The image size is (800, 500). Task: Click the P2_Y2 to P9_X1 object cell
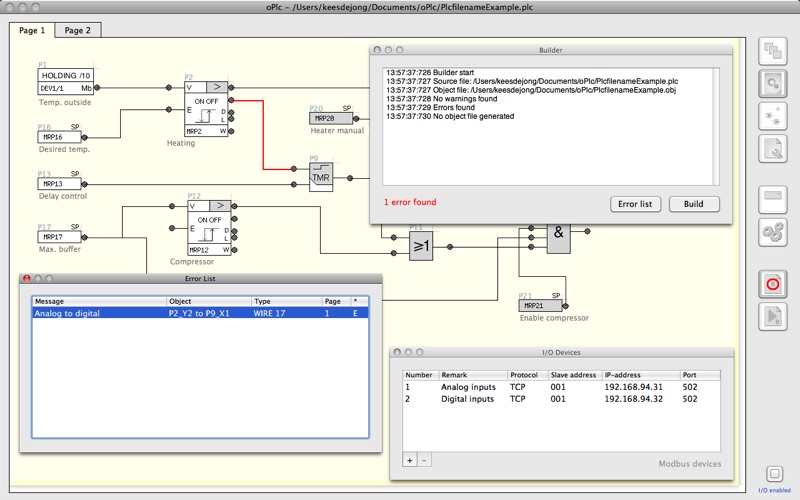click(x=199, y=313)
